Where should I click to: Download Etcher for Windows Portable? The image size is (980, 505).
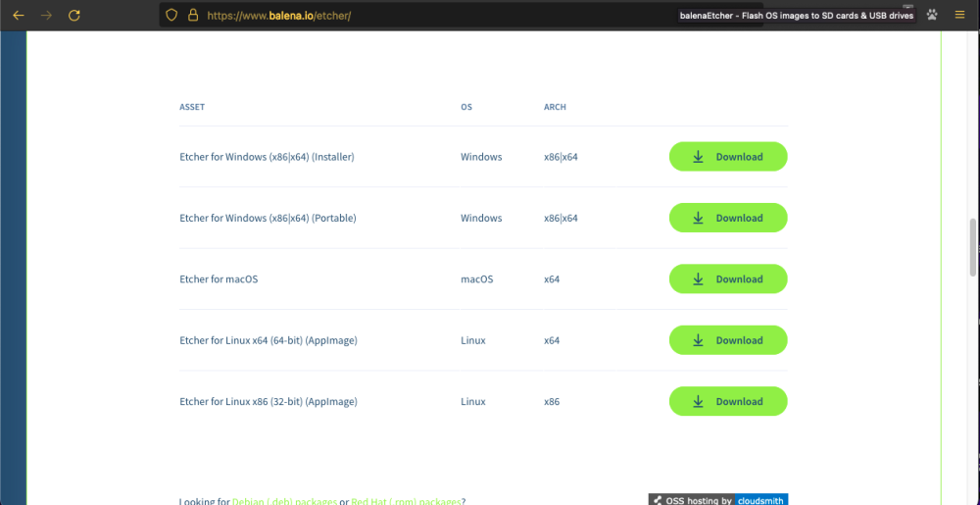(728, 218)
